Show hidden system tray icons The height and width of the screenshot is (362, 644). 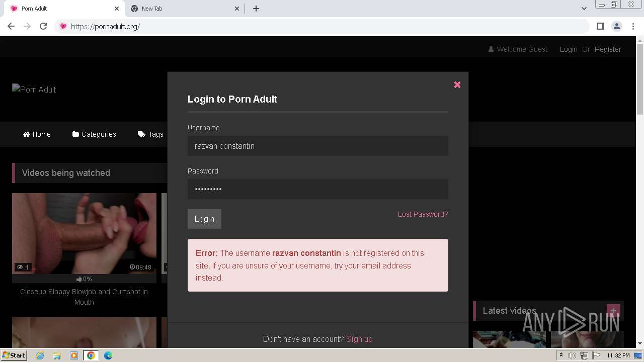(x=561, y=355)
